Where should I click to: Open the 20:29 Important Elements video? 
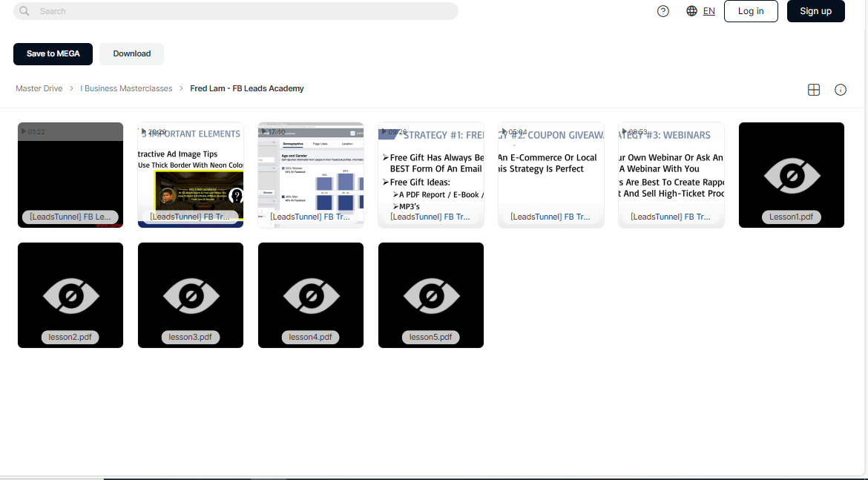(191, 175)
